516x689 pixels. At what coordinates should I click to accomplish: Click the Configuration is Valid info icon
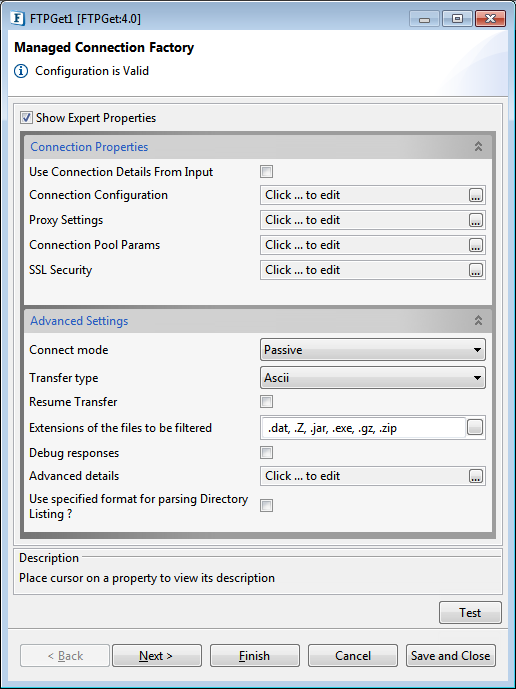(21, 71)
